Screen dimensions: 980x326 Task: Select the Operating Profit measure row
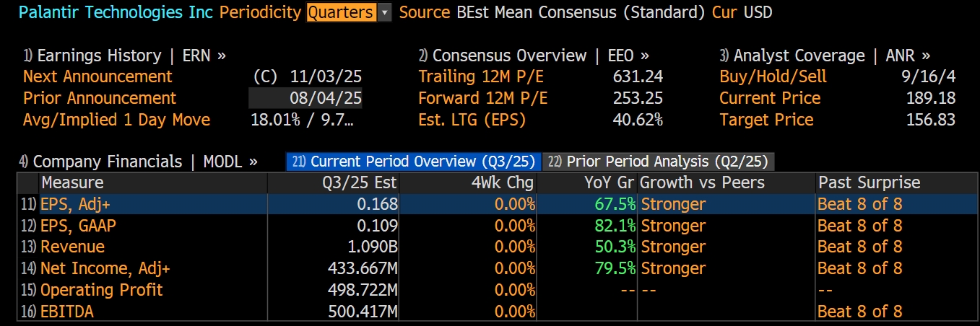(x=102, y=290)
